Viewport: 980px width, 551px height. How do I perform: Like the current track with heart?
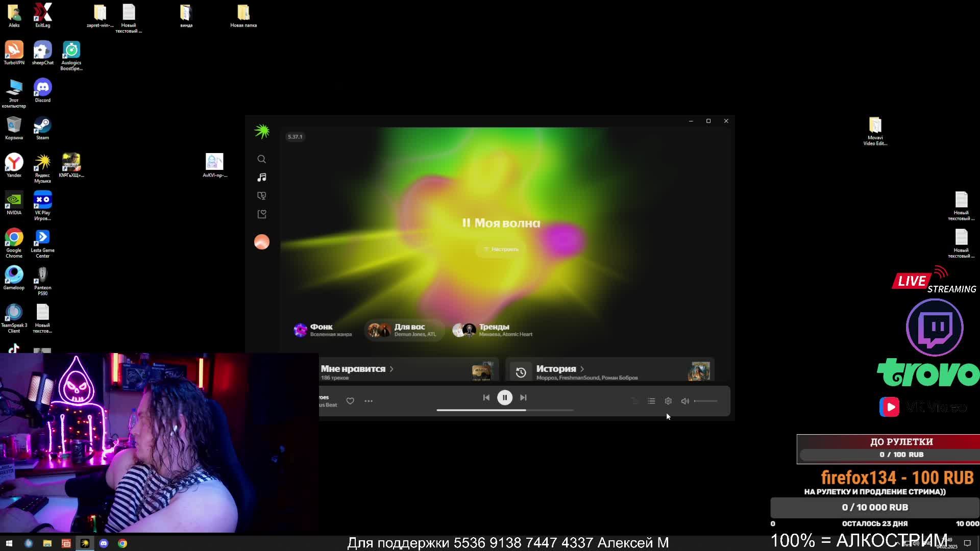click(350, 401)
